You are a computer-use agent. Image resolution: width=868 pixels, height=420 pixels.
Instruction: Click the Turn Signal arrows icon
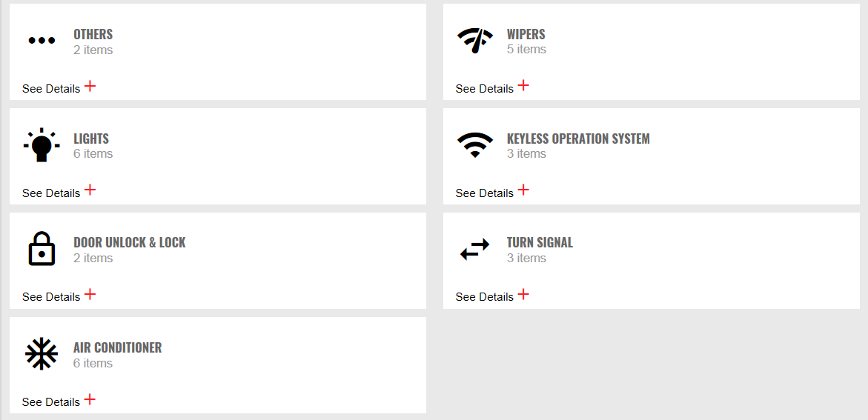[475, 249]
